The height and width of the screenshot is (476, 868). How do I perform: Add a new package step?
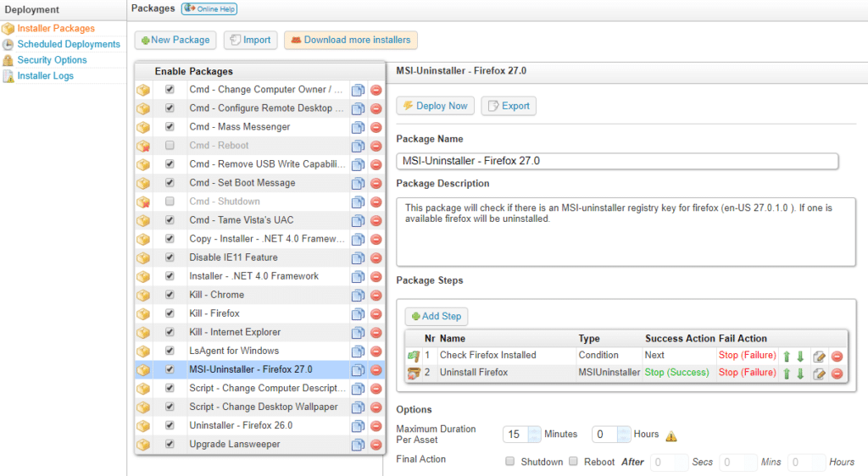[x=437, y=316]
